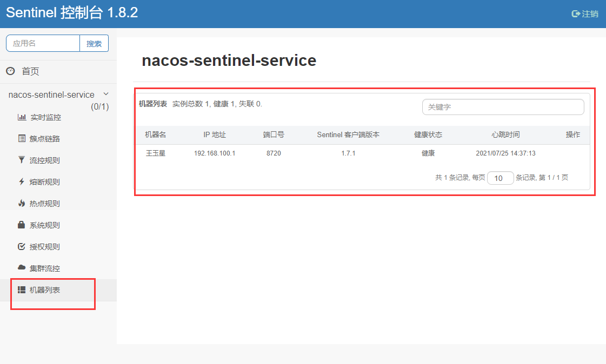Screen dimensions: 606x364
Task: Click the lock icon for 系统规则
Action: pyautogui.click(x=22, y=225)
